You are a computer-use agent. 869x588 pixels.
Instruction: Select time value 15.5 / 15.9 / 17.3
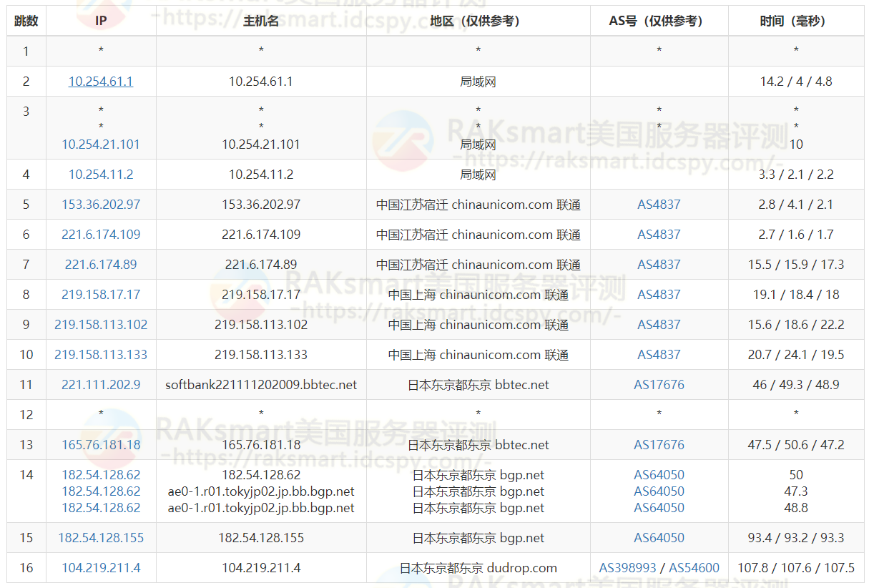[x=796, y=265]
